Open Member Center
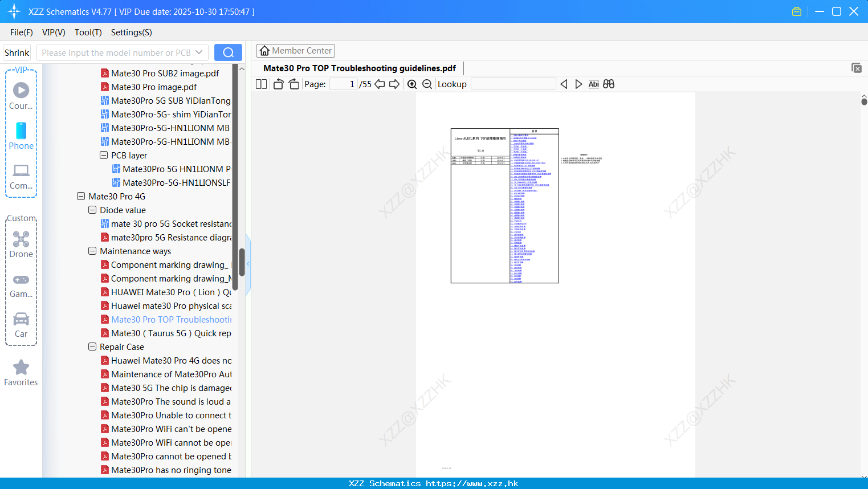The width and height of the screenshot is (868, 489). coord(295,51)
